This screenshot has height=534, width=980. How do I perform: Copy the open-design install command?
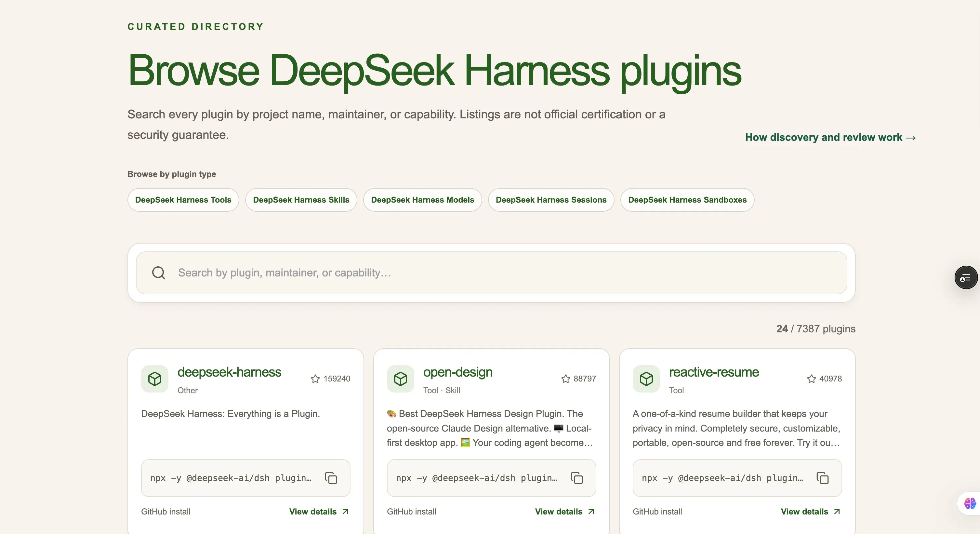pyautogui.click(x=577, y=478)
